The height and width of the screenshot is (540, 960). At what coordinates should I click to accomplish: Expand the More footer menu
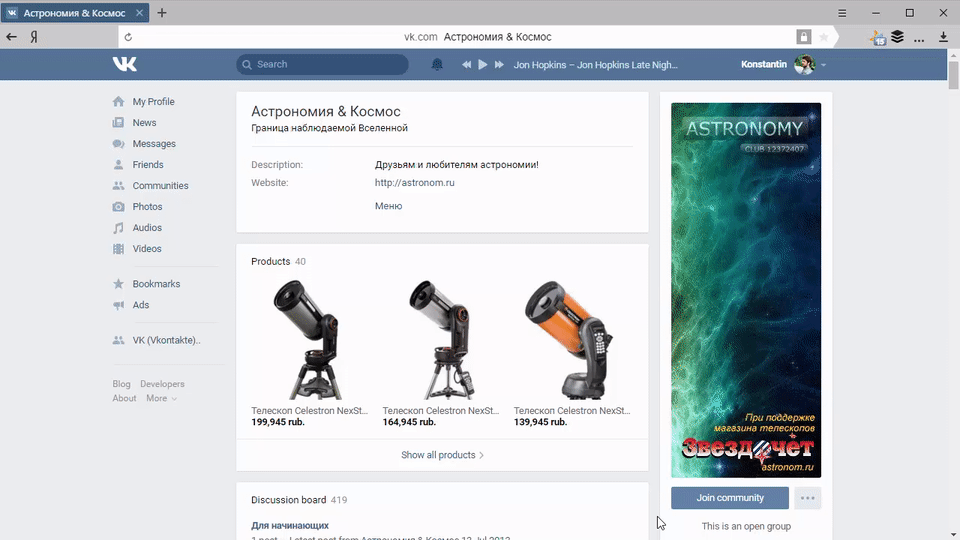coord(160,398)
